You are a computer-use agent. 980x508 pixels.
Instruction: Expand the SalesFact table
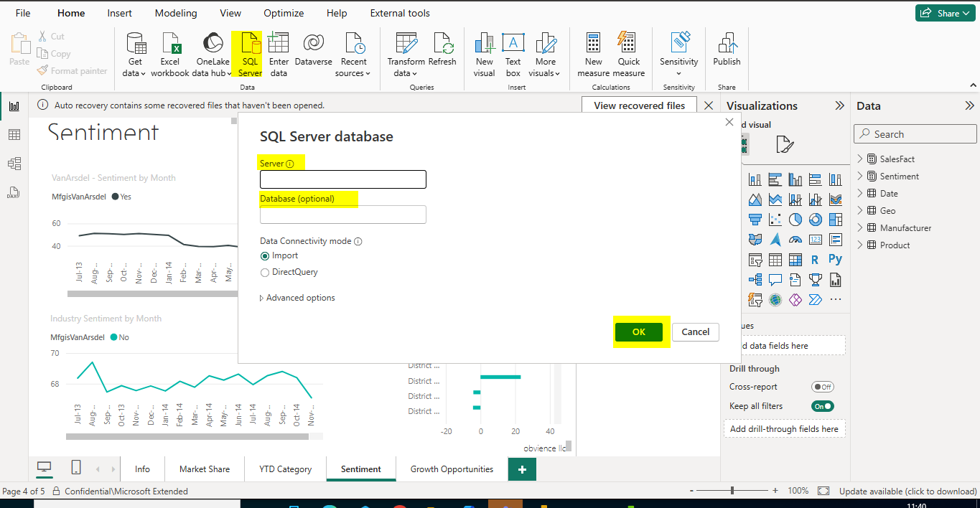click(x=860, y=159)
